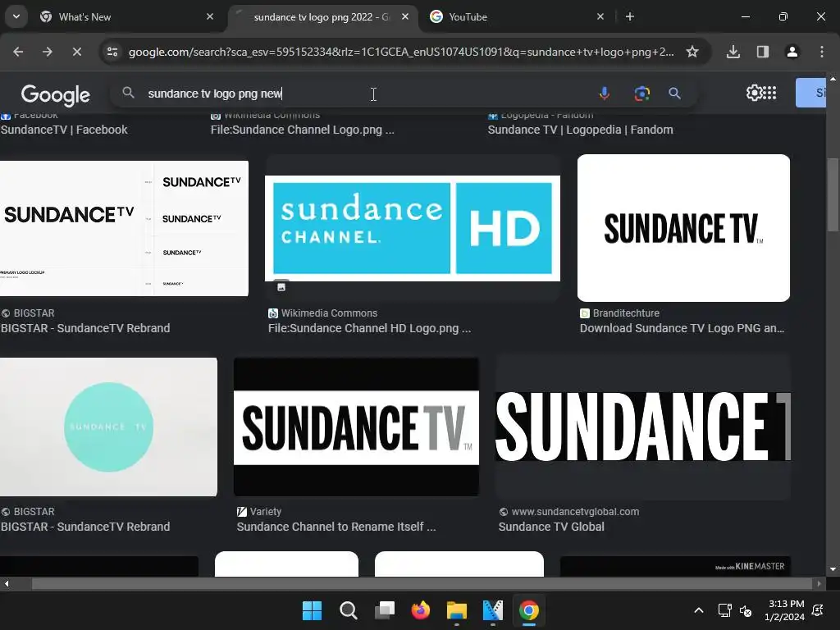Screen dimensions: 840x630
Task: Click the vertical page scrollbar thumb
Action: 833,195
